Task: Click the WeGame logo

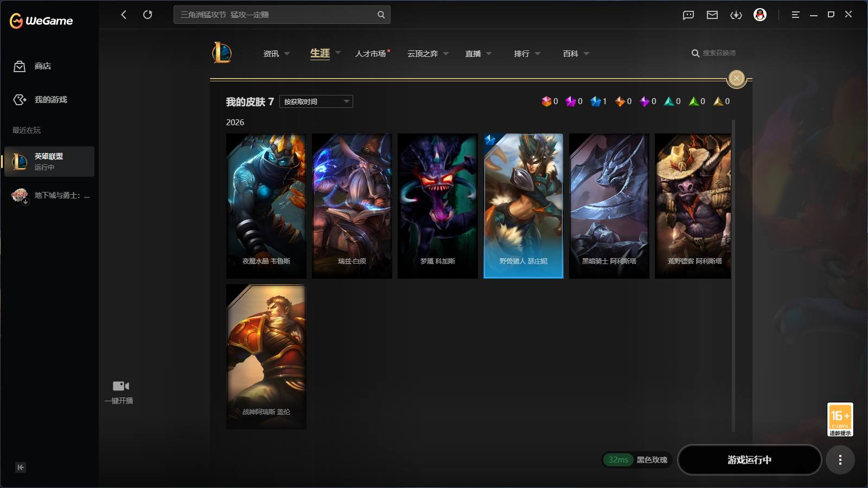Action: 41,21
